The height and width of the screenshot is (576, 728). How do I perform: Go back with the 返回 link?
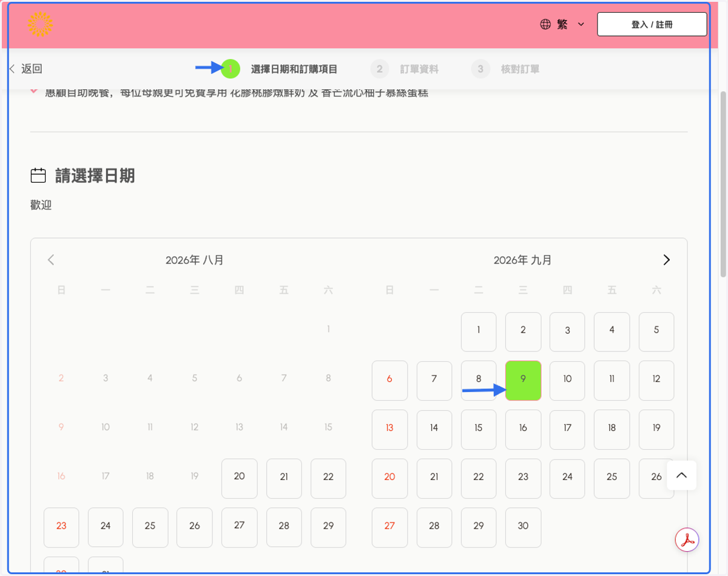tap(25, 69)
